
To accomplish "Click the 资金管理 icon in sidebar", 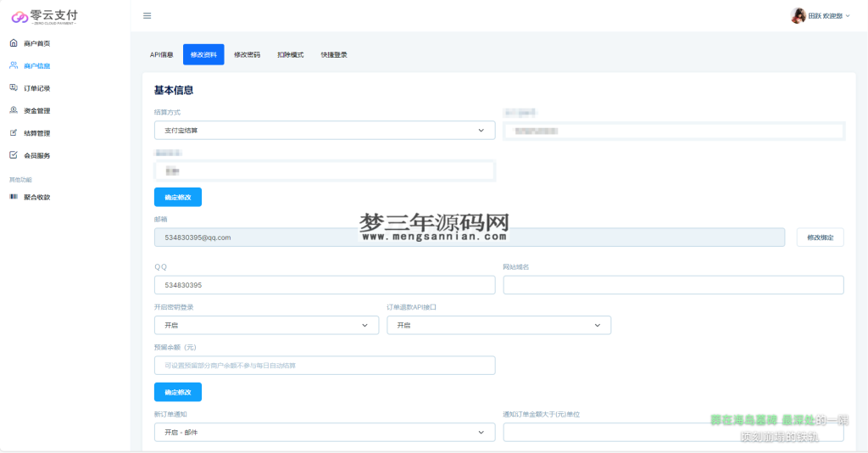I will [x=14, y=110].
